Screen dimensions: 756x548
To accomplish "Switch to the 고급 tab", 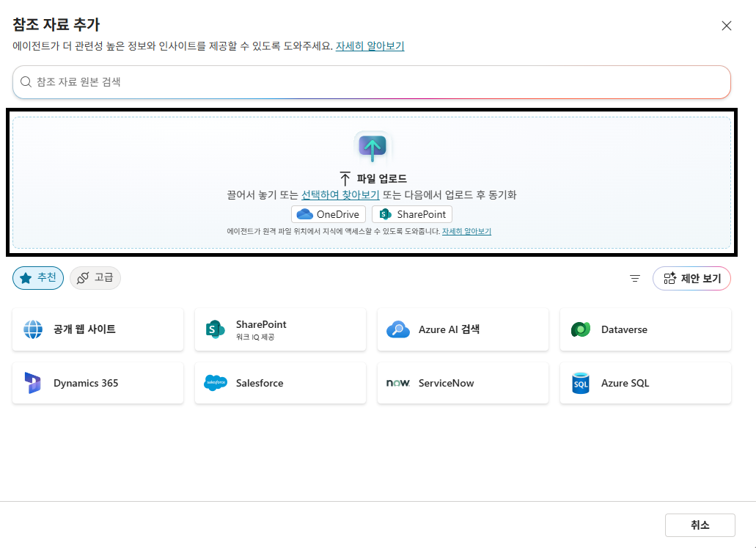I will point(95,278).
